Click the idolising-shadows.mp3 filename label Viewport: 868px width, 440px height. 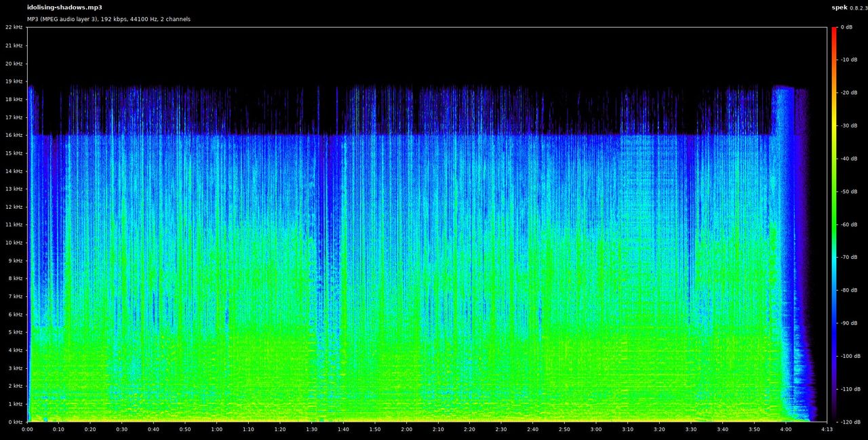(x=63, y=7)
